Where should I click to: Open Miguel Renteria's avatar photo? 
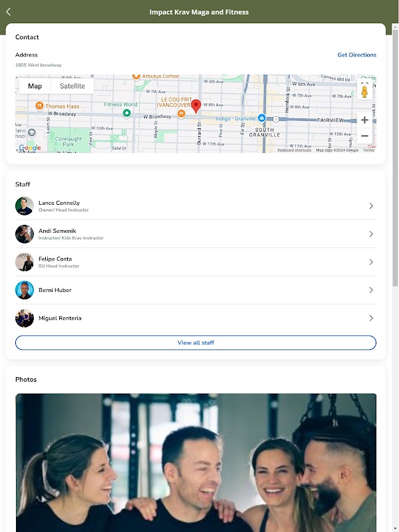25,318
